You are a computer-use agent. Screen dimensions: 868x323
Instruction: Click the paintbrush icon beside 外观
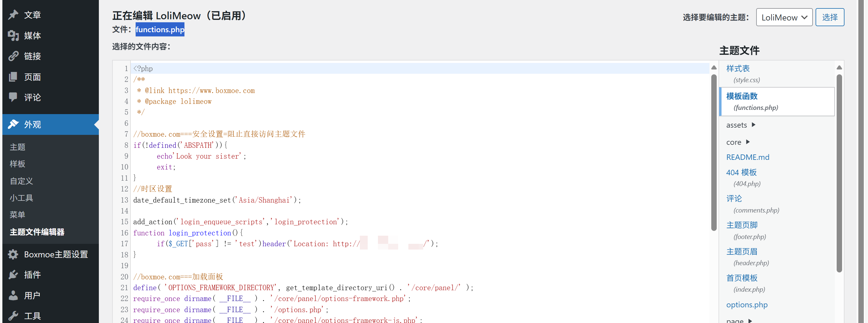(13, 124)
